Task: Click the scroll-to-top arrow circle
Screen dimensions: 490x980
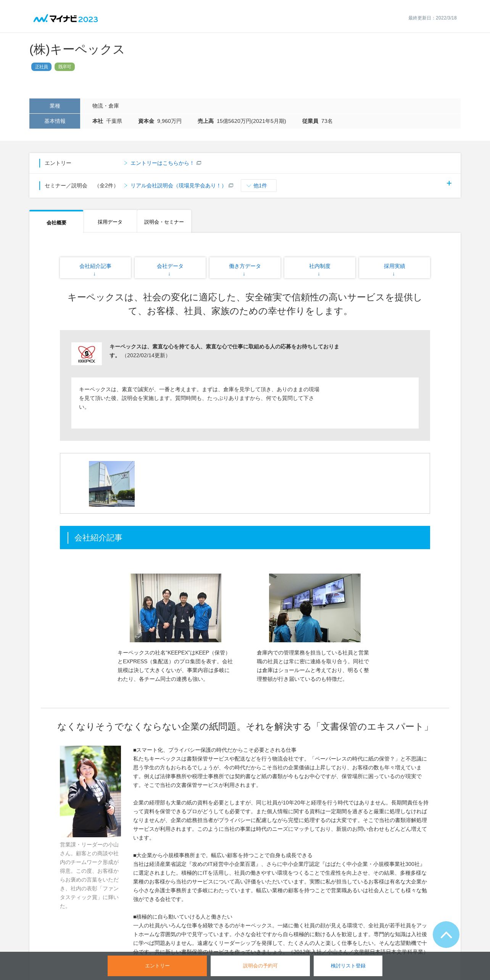Action: point(446,934)
